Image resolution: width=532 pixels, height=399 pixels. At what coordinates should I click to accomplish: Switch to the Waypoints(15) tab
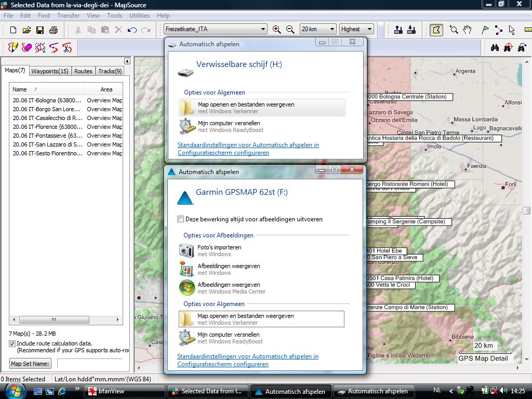click(49, 71)
